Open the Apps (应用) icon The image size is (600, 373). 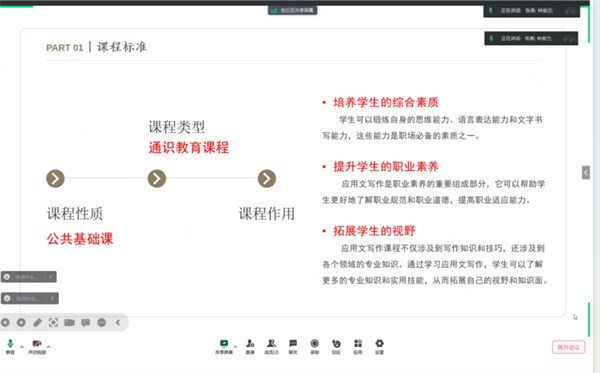(358, 346)
